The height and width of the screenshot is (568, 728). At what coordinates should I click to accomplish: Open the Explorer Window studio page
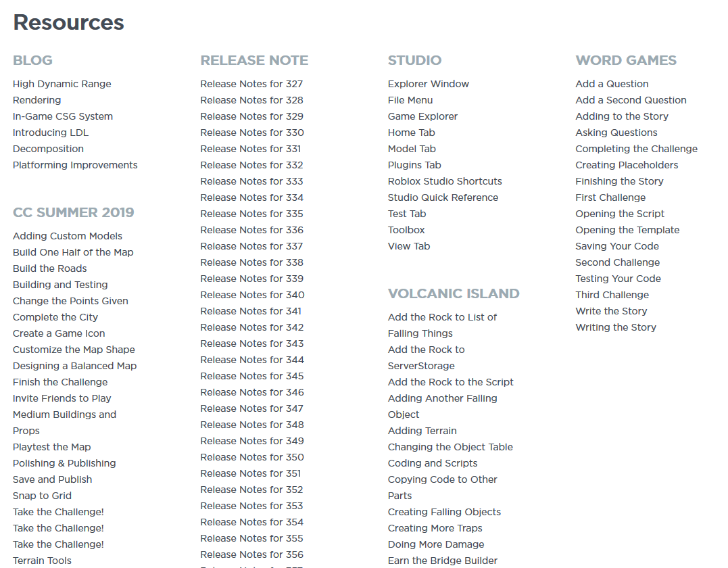(x=429, y=84)
